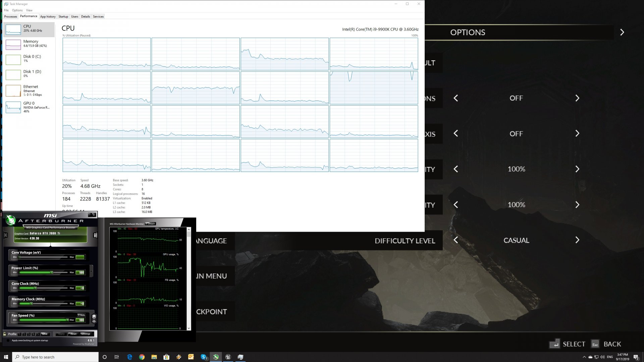Open Unreal Engine from the taskbar
The width and height of the screenshot is (644, 362).
click(x=228, y=357)
